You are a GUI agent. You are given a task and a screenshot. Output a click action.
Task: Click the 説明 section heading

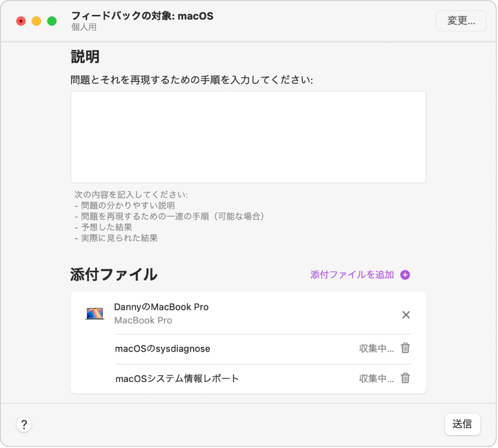(x=85, y=57)
